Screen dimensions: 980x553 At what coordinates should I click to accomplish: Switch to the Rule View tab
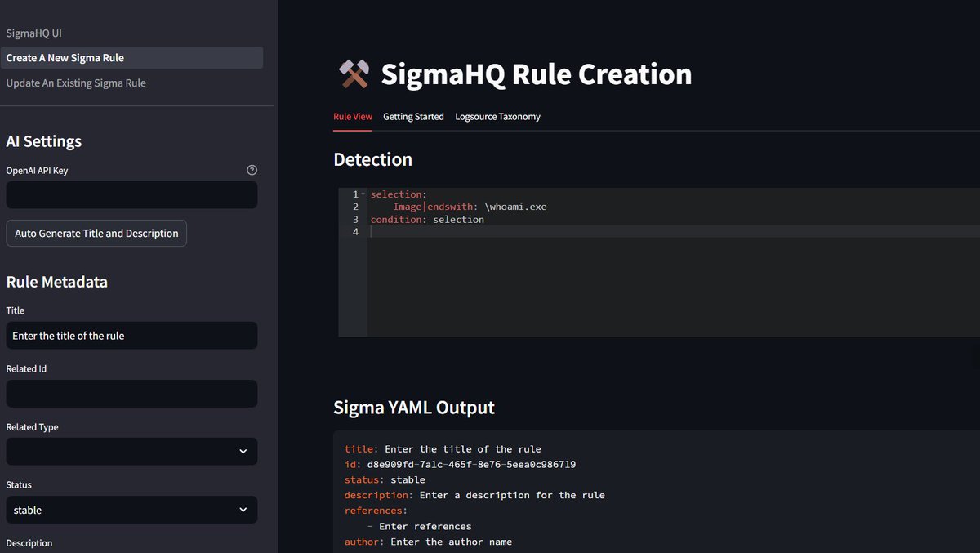click(x=353, y=117)
